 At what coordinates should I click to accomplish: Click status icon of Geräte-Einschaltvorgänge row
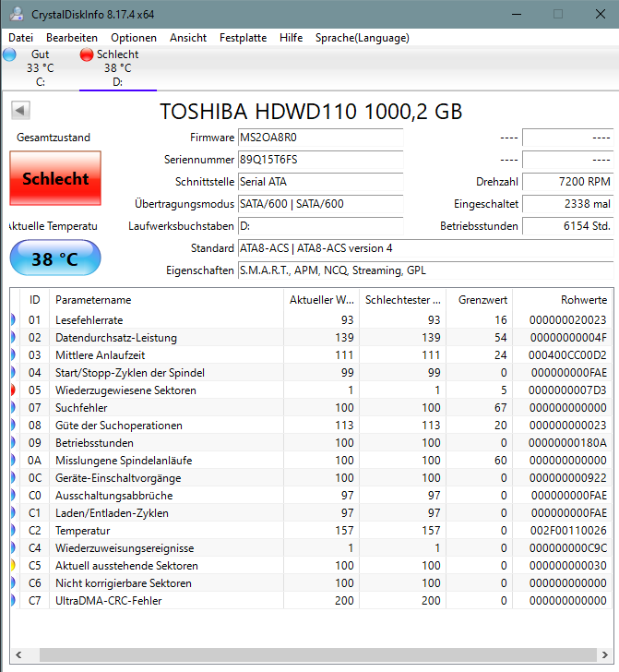click(13, 478)
